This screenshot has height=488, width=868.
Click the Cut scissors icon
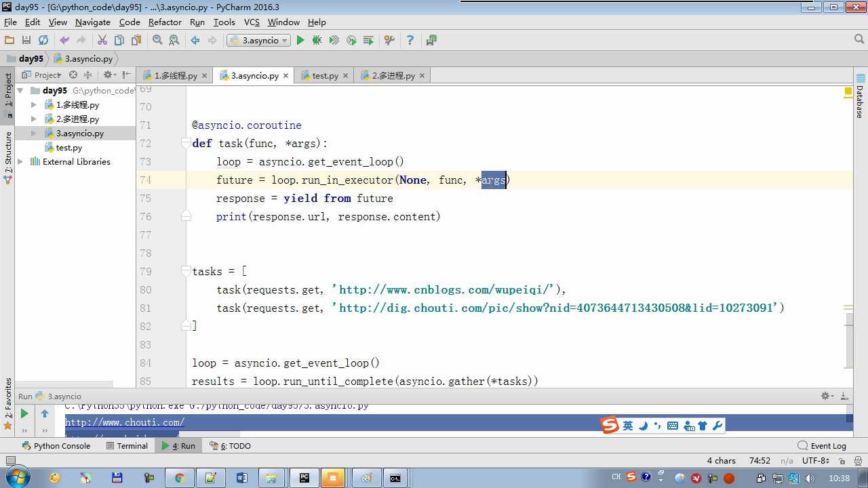[102, 41]
